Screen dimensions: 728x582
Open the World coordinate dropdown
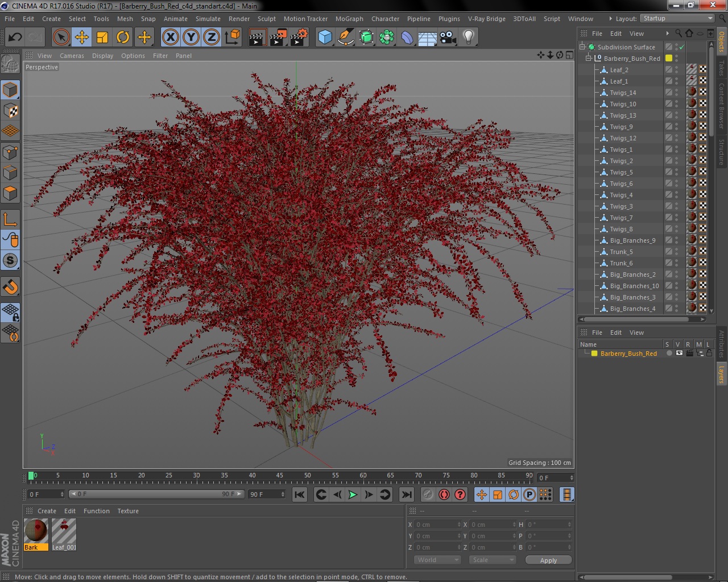(x=437, y=560)
